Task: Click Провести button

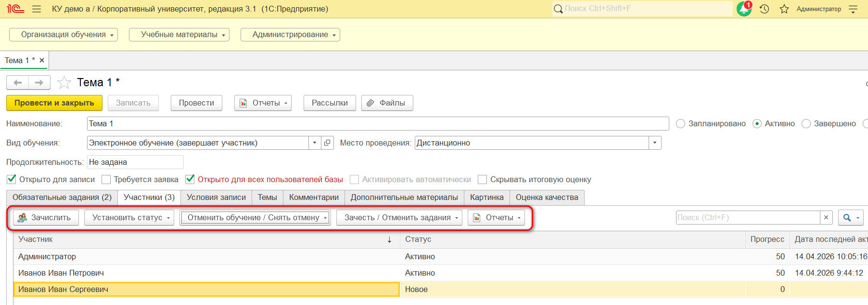Action: [196, 103]
